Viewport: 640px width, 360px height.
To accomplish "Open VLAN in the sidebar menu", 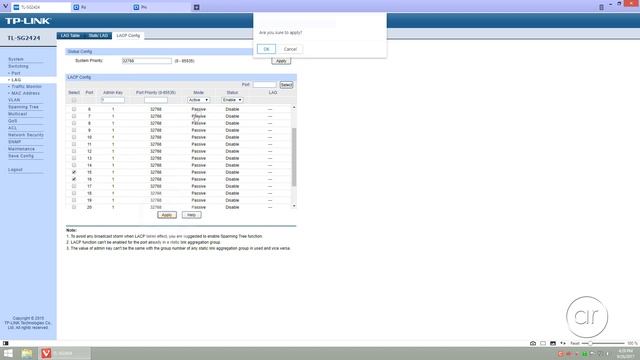I will [14, 100].
